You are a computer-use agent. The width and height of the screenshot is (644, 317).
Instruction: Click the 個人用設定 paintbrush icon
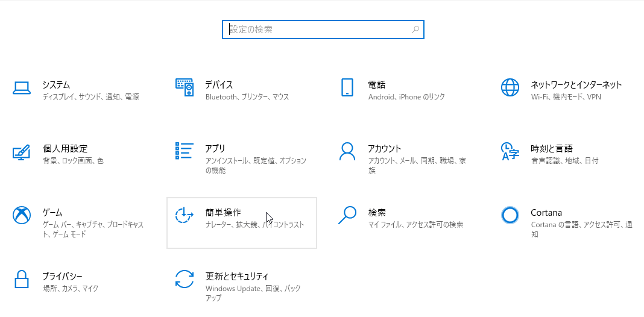pyautogui.click(x=21, y=151)
